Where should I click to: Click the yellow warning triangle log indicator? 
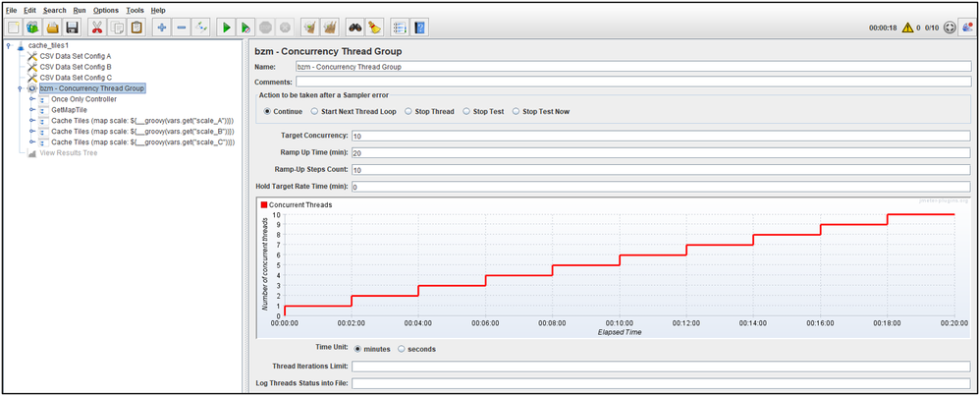(907, 28)
